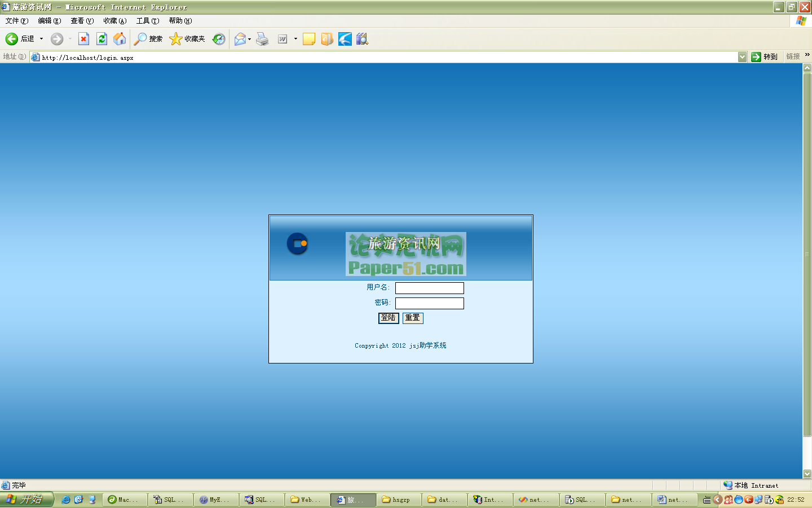Go to the Home page icon

[x=120, y=39]
